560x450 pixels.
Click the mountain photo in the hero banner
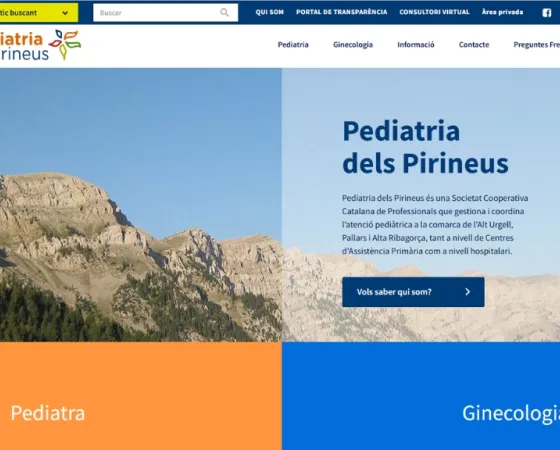[x=141, y=205]
